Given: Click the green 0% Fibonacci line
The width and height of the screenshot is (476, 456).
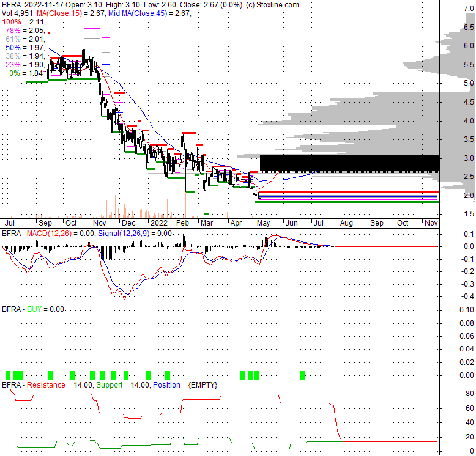Looking at the screenshot, I should 347,202.
